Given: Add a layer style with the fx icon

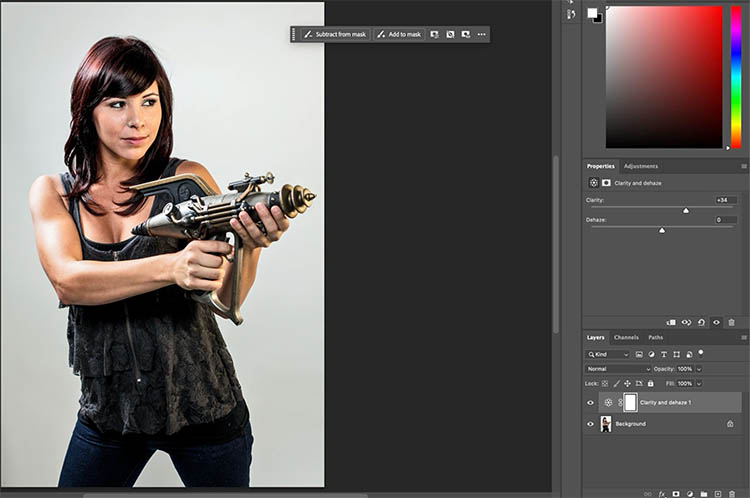Looking at the screenshot, I should [662, 493].
